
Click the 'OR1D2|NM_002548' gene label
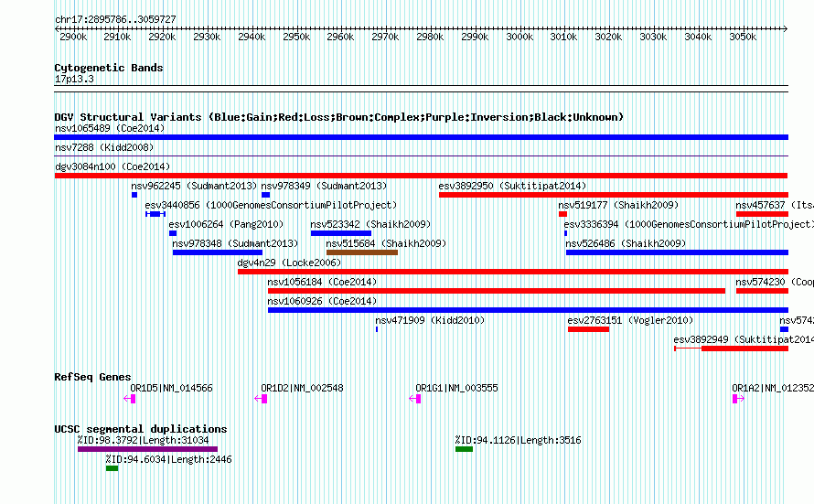302,388
